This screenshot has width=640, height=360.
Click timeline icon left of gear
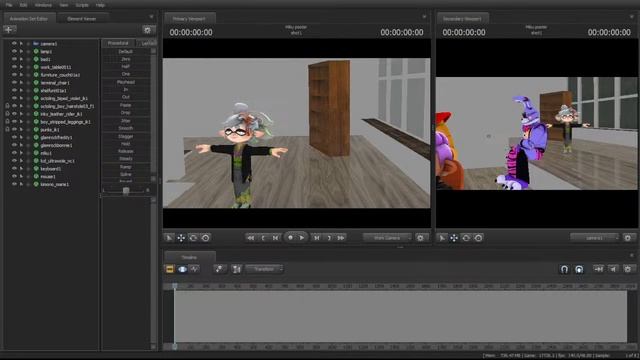[613, 269]
